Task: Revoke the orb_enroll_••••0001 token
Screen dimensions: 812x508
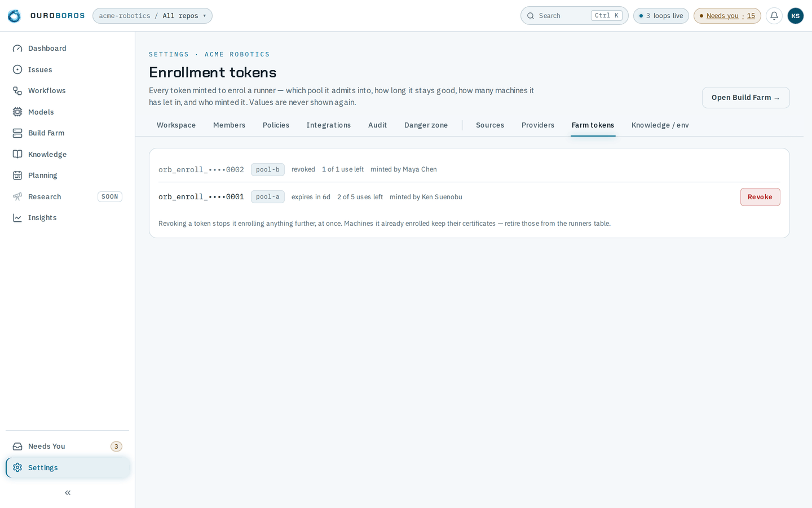Action: click(x=760, y=197)
